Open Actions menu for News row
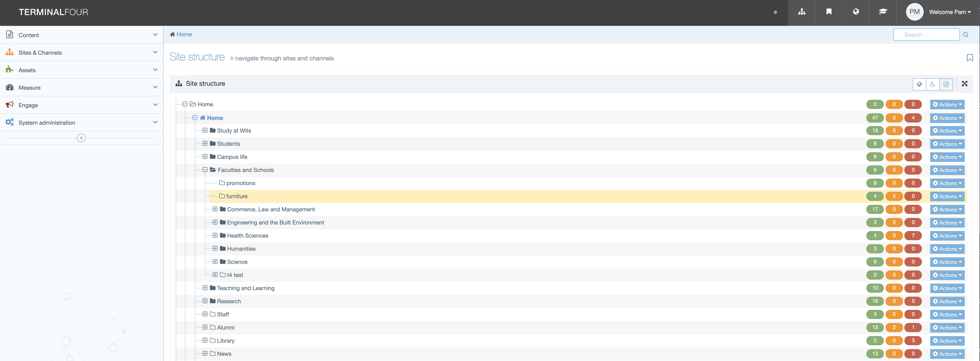 (947, 354)
